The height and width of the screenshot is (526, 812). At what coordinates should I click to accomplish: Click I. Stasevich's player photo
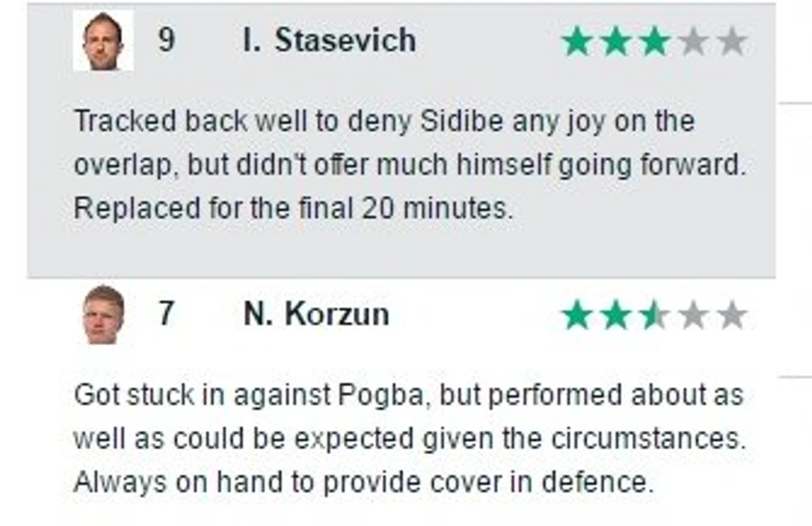(x=103, y=41)
